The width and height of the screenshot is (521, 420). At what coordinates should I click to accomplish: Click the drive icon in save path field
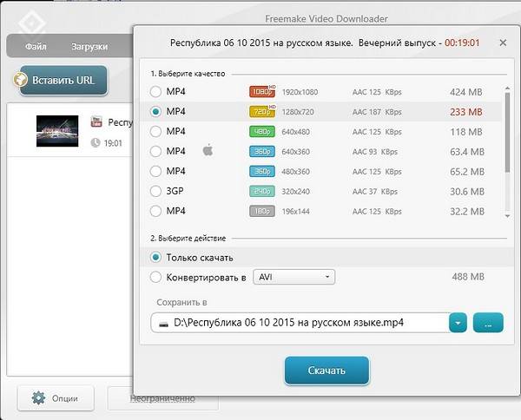163,324
